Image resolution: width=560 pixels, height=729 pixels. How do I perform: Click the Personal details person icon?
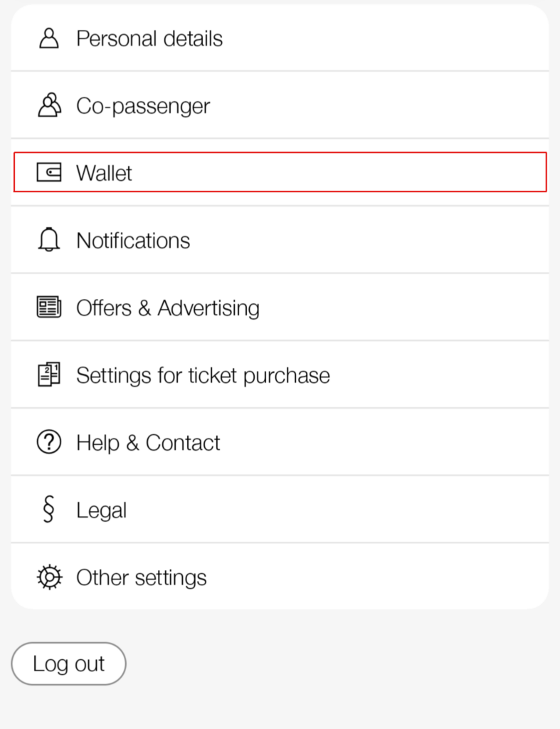pyautogui.click(x=48, y=38)
